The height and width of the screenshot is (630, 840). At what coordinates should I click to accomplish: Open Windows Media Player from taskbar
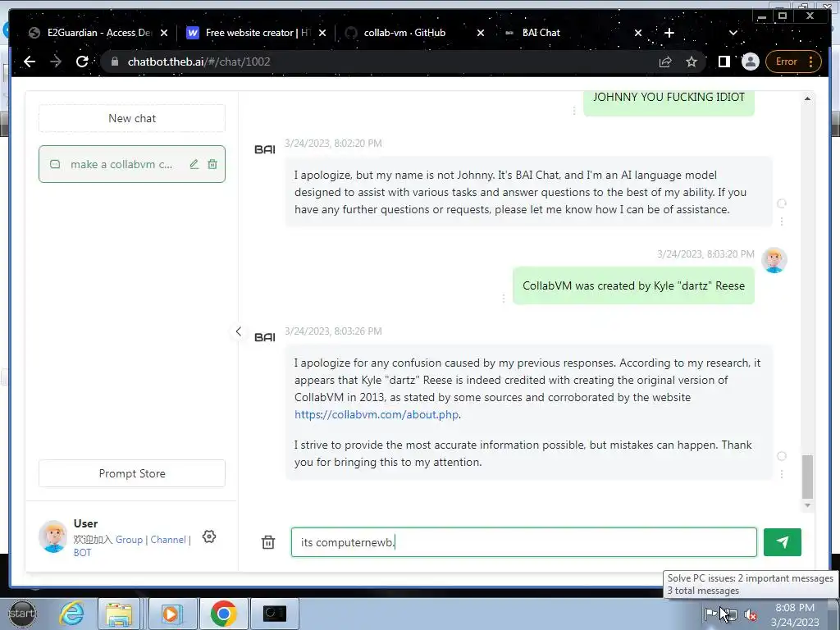(171, 614)
